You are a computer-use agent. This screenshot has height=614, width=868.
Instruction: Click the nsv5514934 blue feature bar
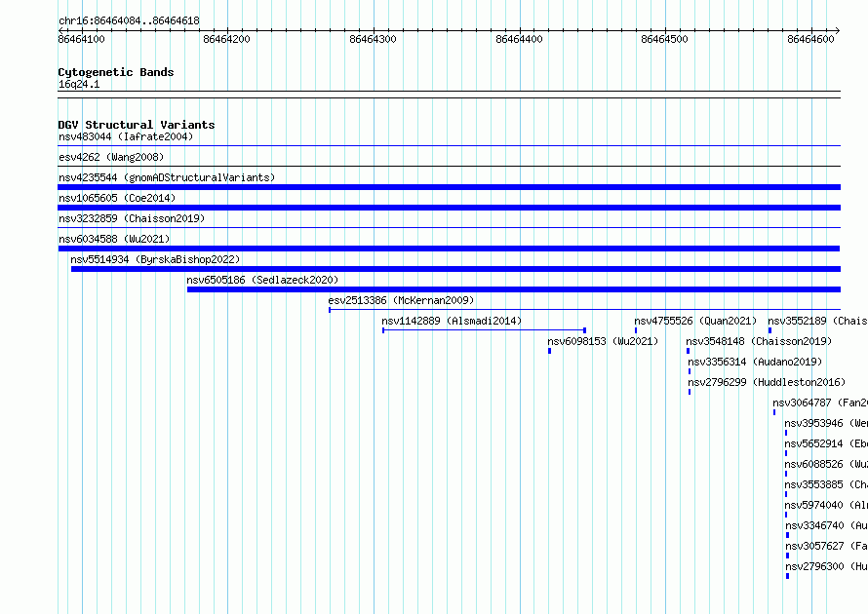click(455, 269)
